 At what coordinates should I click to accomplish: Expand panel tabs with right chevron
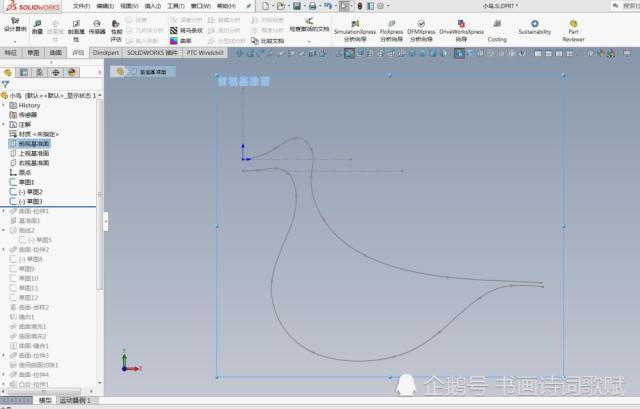99,72
